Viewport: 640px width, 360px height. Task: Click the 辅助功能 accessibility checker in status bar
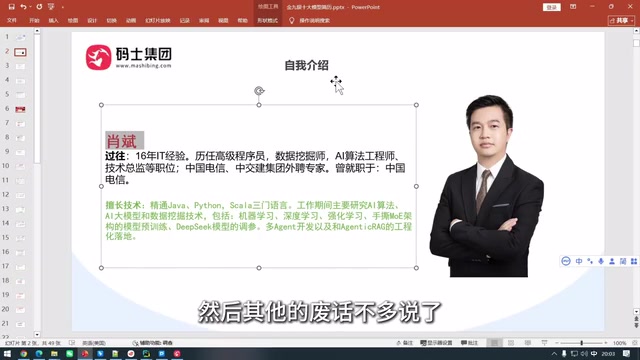point(153,343)
